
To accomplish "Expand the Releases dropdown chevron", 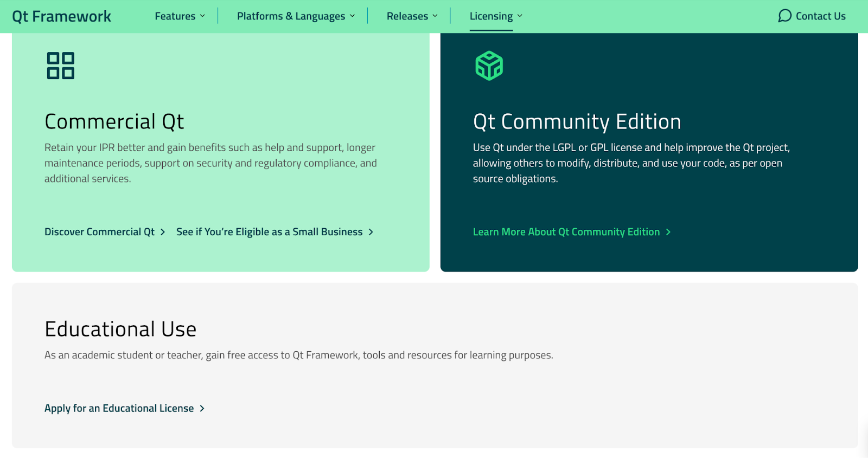I will [435, 16].
